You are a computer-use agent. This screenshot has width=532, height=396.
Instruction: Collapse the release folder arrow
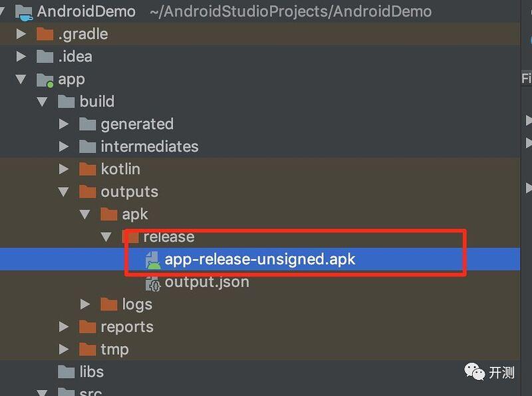(106, 237)
